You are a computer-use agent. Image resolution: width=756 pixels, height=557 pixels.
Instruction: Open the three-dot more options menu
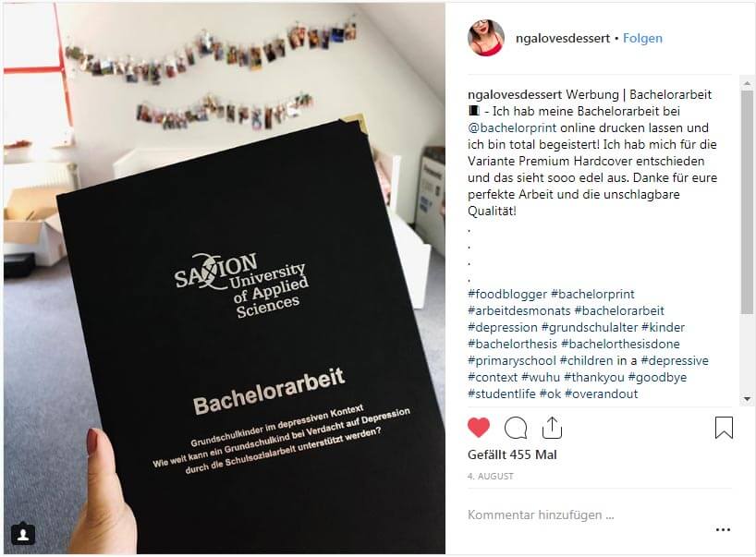pyautogui.click(x=723, y=529)
